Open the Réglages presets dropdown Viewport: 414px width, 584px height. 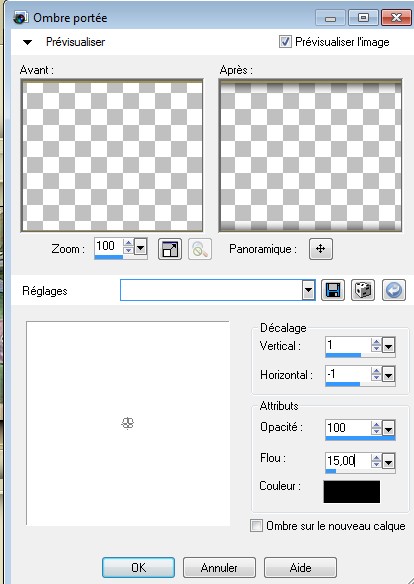click(x=308, y=290)
